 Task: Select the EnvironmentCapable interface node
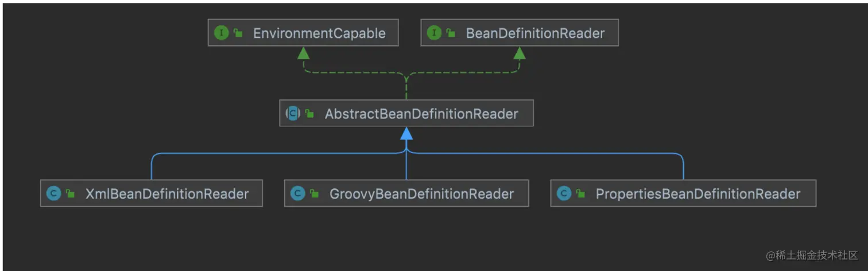coord(319,33)
